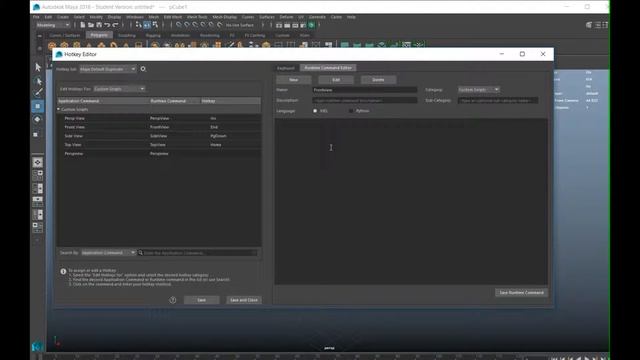This screenshot has height=360, width=640.
Task: Click the Name input field
Action: (x=365, y=90)
